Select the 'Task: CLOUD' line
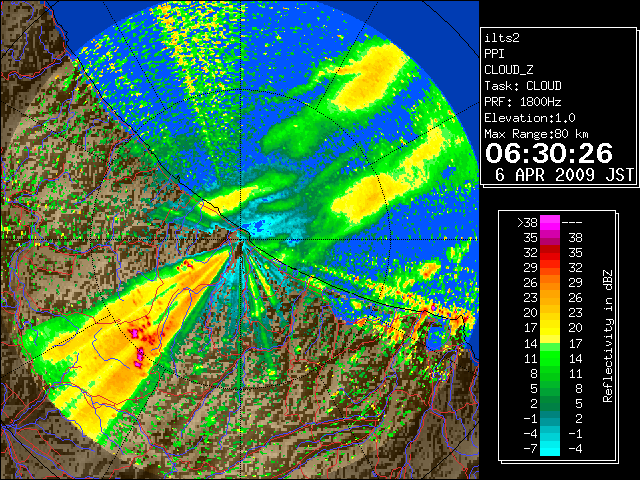 (523, 86)
